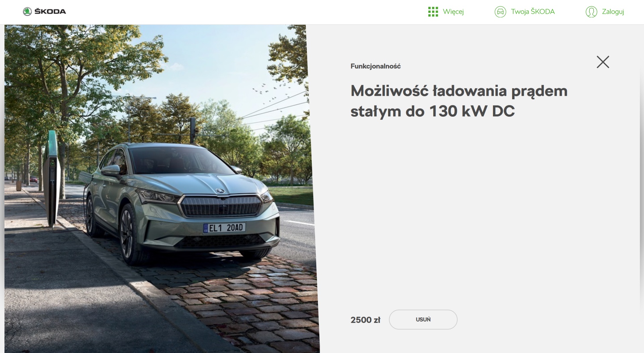The width and height of the screenshot is (644, 353).
Task: Click the user profile icon beside Zaloguj
Action: tap(591, 12)
